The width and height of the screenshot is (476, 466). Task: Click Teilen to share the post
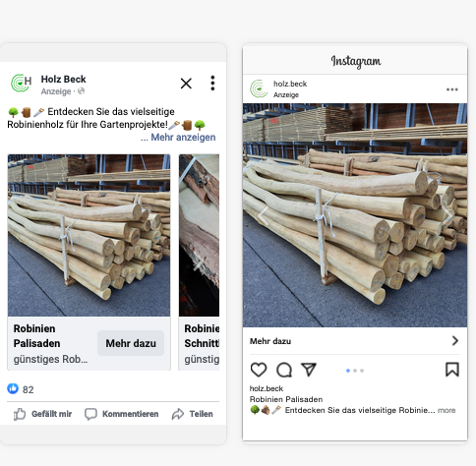click(x=193, y=414)
